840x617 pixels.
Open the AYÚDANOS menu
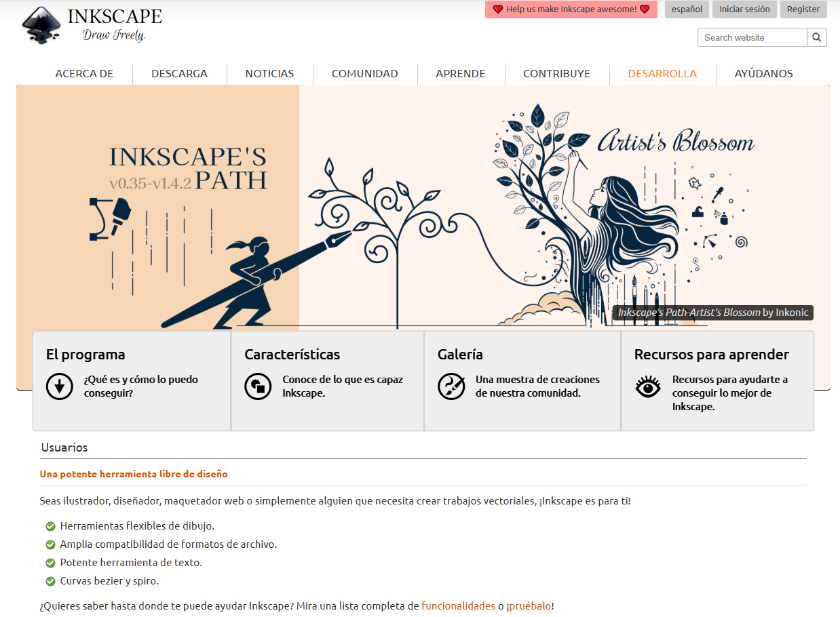pyautogui.click(x=763, y=74)
